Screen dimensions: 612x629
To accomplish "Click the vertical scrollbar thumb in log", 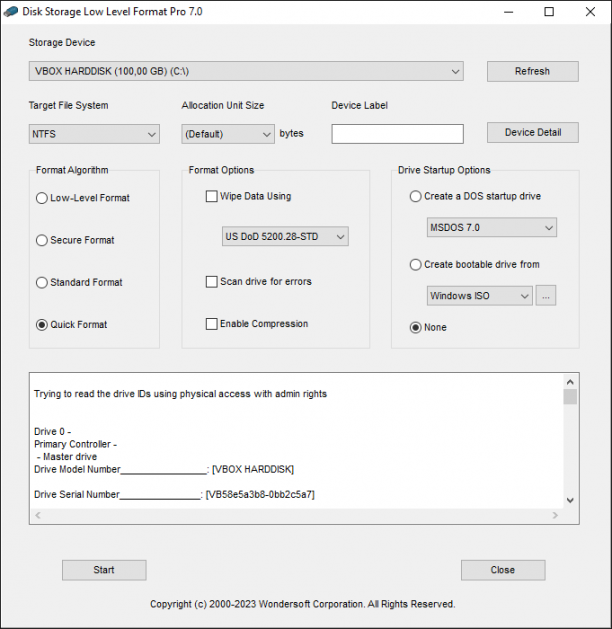I will click(570, 397).
